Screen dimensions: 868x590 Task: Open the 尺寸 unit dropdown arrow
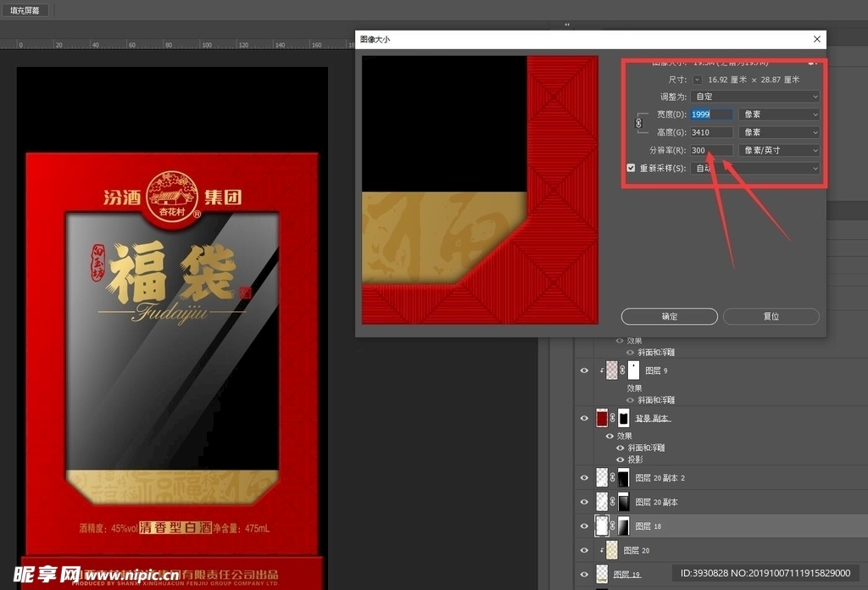(x=697, y=80)
